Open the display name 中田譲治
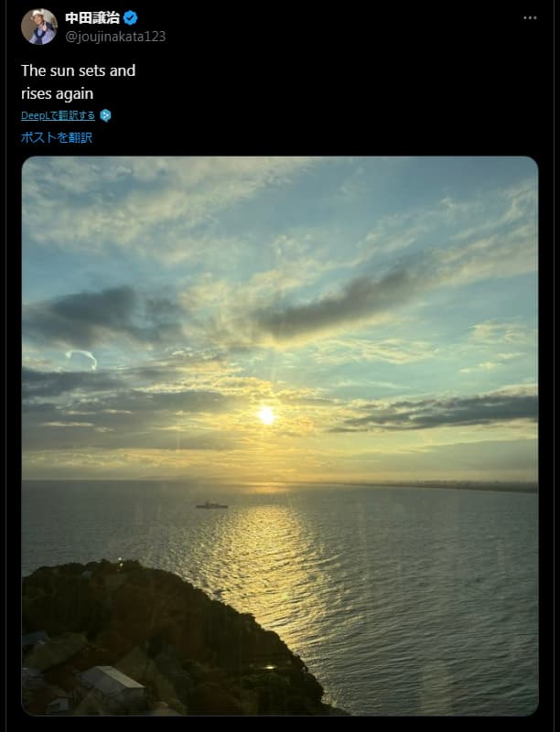 coord(92,18)
